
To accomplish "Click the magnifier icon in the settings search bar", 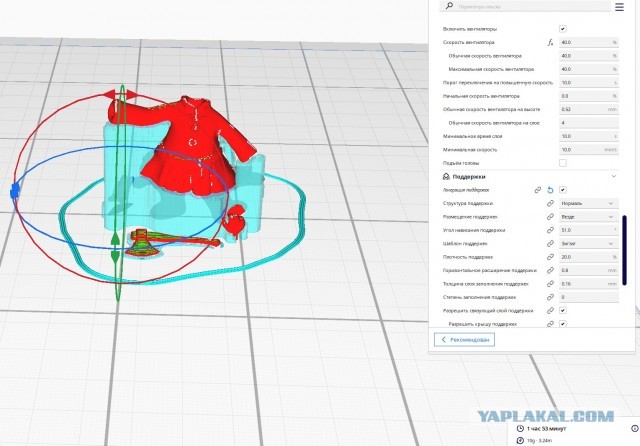I will (x=449, y=6).
